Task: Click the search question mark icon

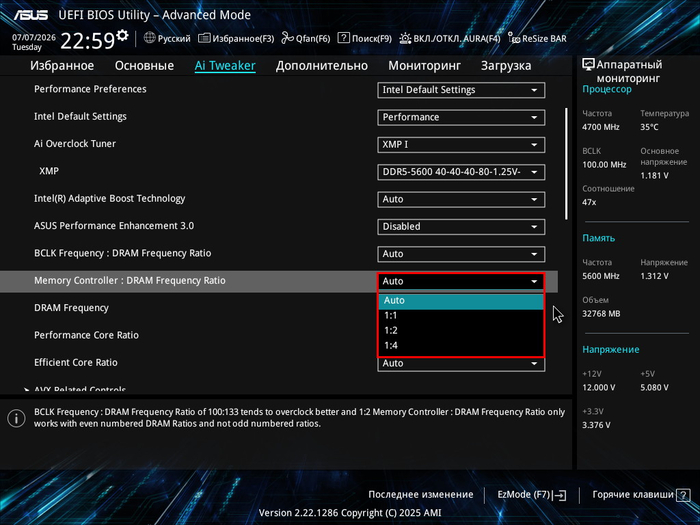Action: [343, 38]
